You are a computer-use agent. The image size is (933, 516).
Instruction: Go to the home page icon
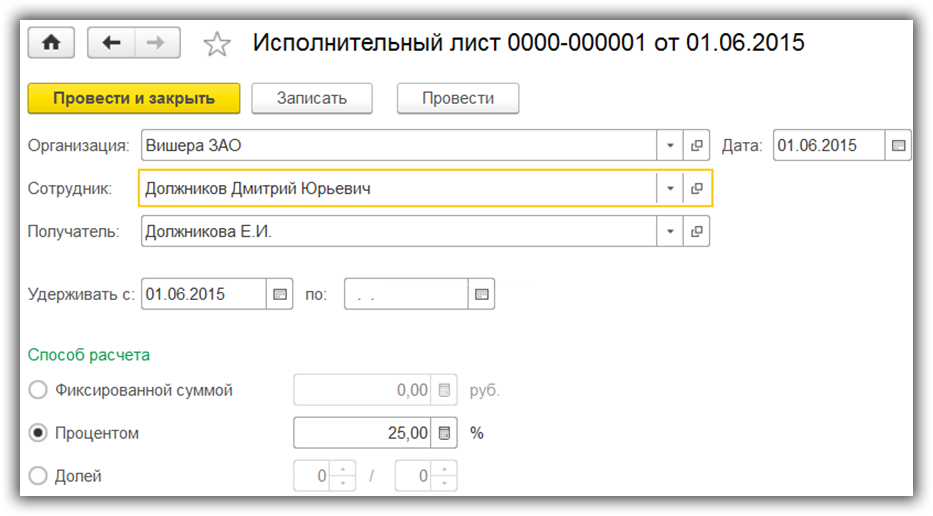51,43
